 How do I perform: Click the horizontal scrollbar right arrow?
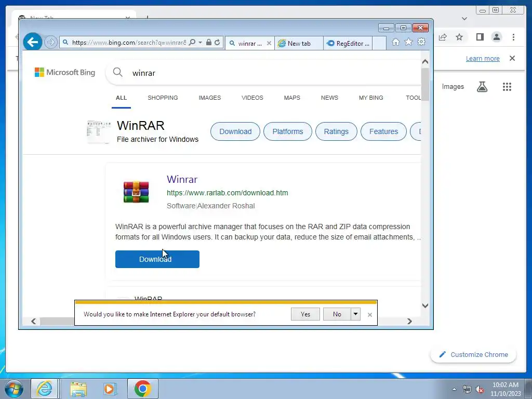coord(409,321)
